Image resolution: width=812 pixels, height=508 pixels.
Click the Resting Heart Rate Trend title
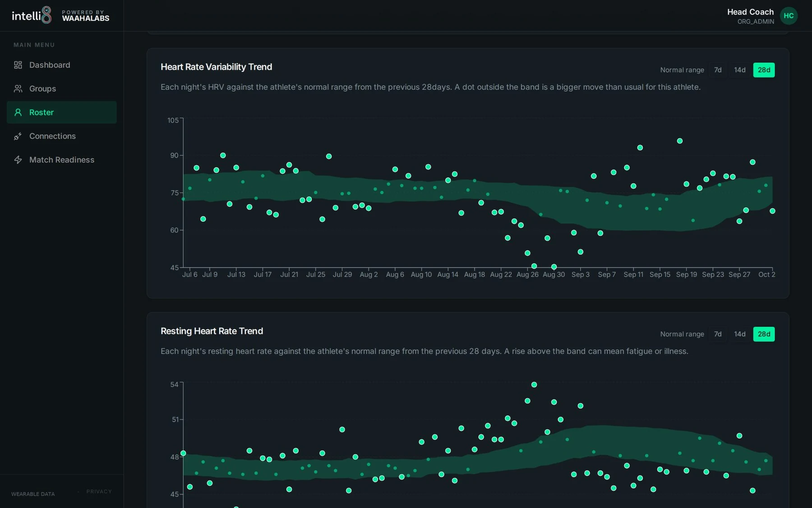click(212, 331)
